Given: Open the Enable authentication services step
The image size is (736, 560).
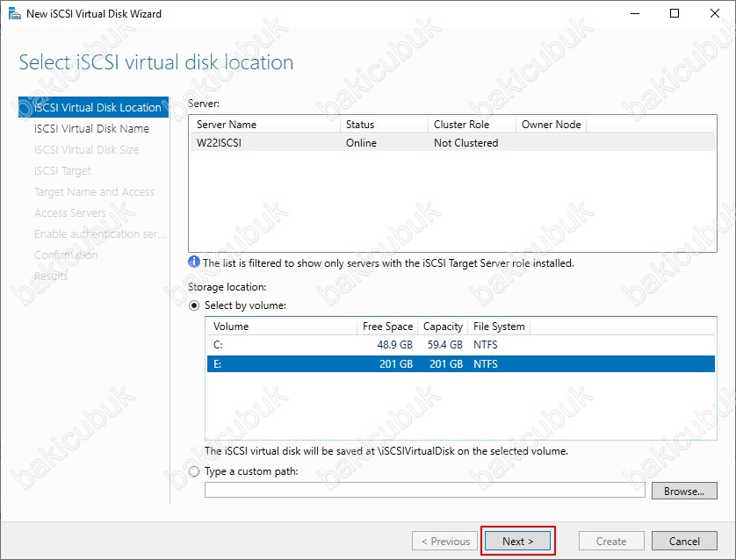Looking at the screenshot, I should tap(99, 234).
